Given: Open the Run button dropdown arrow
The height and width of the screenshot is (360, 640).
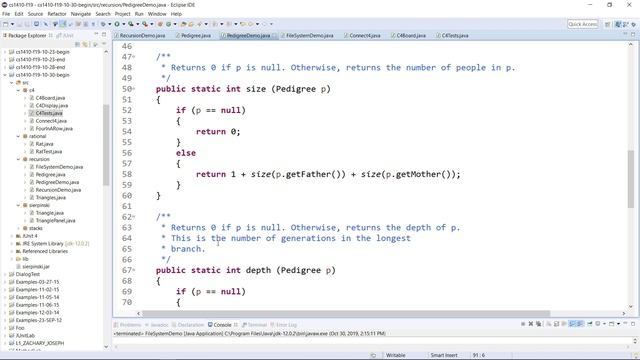Looking at the screenshot, I should click(x=124, y=24).
